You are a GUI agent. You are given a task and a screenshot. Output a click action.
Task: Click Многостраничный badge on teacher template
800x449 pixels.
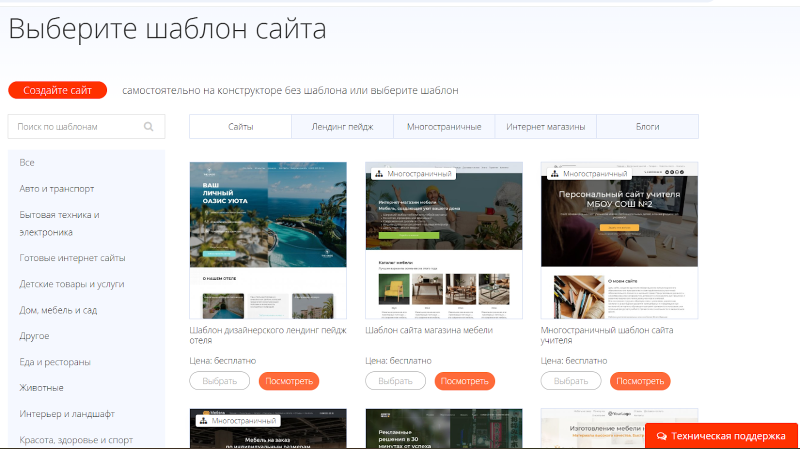click(589, 174)
